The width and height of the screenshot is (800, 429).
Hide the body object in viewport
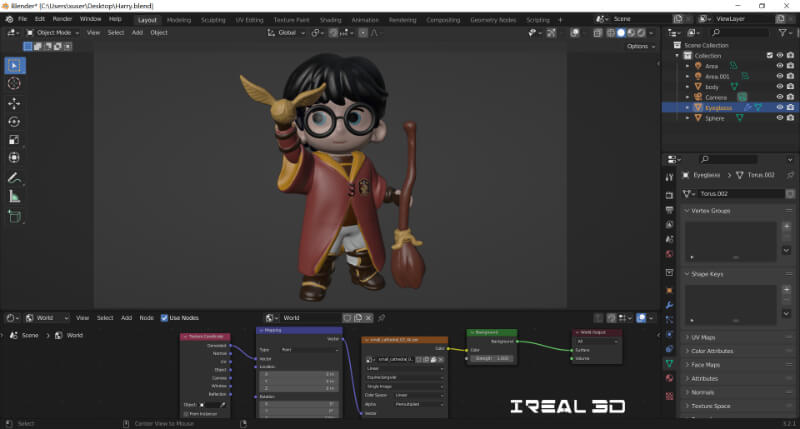780,87
